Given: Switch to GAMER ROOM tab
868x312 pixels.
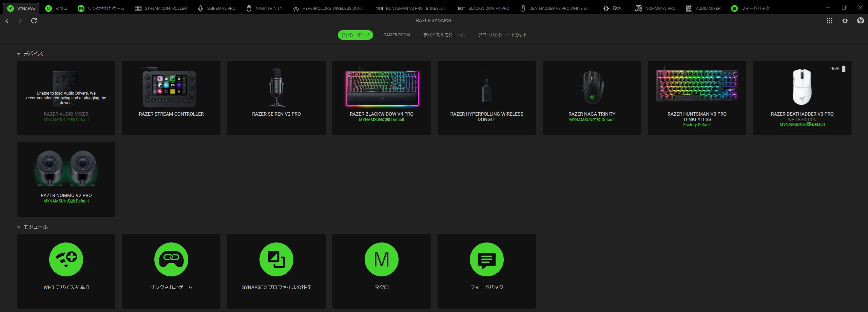Looking at the screenshot, I should point(397,35).
